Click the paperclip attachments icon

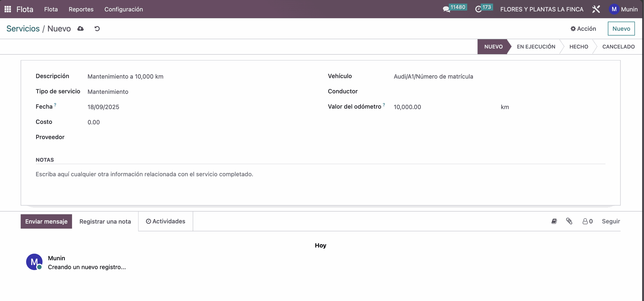point(569,221)
